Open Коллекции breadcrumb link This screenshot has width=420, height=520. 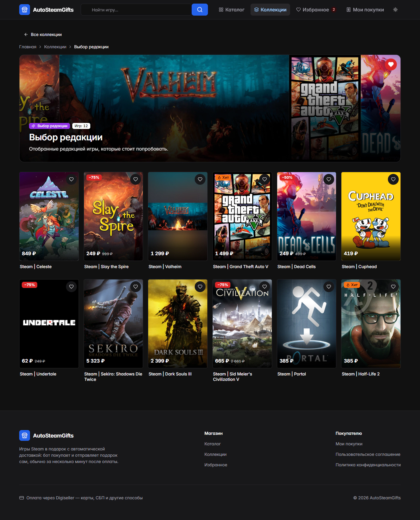(x=55, y=47)
